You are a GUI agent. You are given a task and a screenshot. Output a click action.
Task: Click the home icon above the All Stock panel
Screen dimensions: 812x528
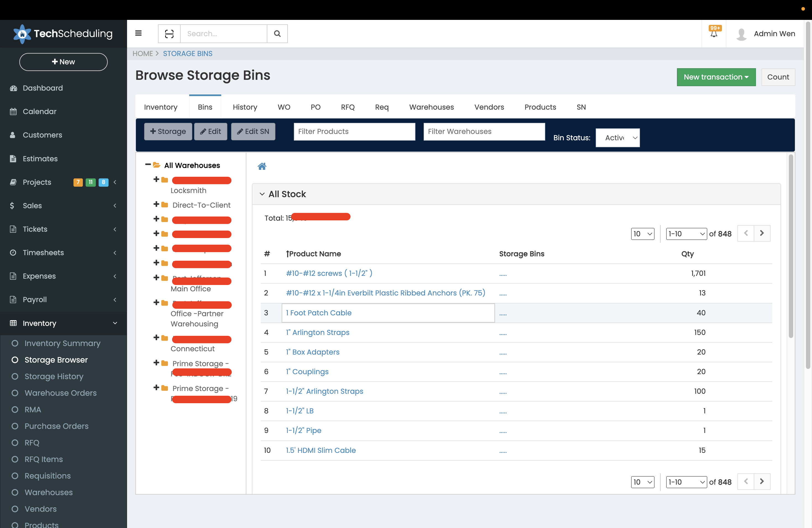[x=262, y=166]
